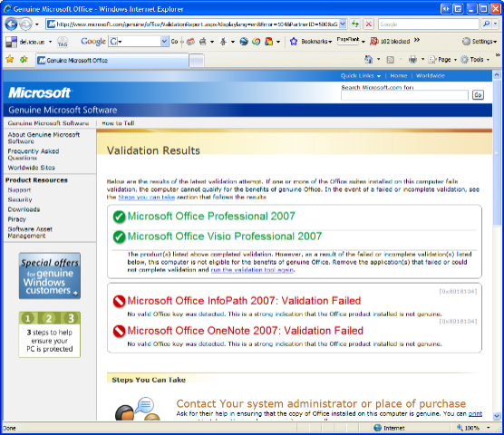Screen dimensions: 504x435
Task: Click the Microsoft logo
Action: [x=39, y=92]
